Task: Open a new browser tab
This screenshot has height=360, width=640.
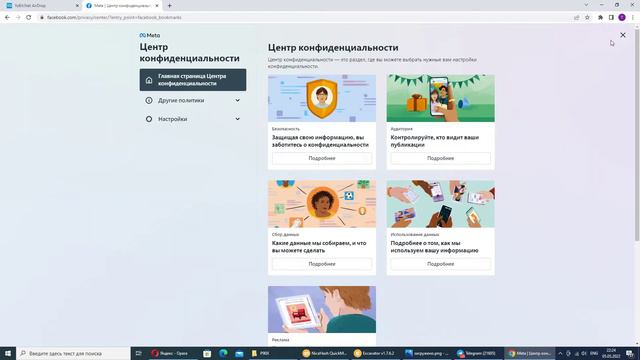Action: click(169, 6)
